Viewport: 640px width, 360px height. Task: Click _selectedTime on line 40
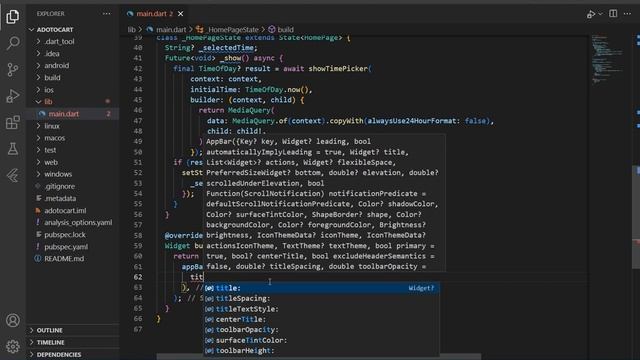[226, 48]
